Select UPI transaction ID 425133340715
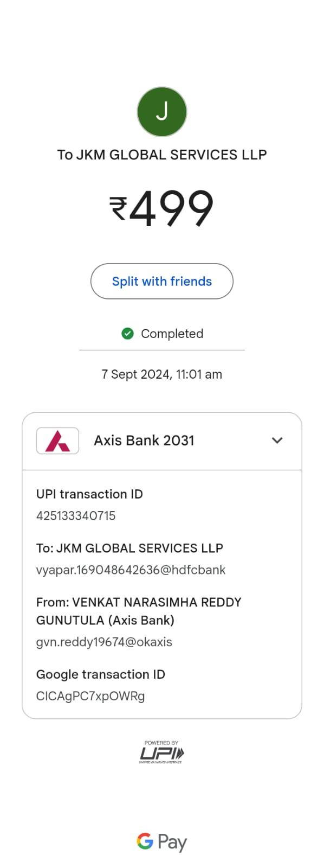The image size is (324, 868). (x=76, y=516)
